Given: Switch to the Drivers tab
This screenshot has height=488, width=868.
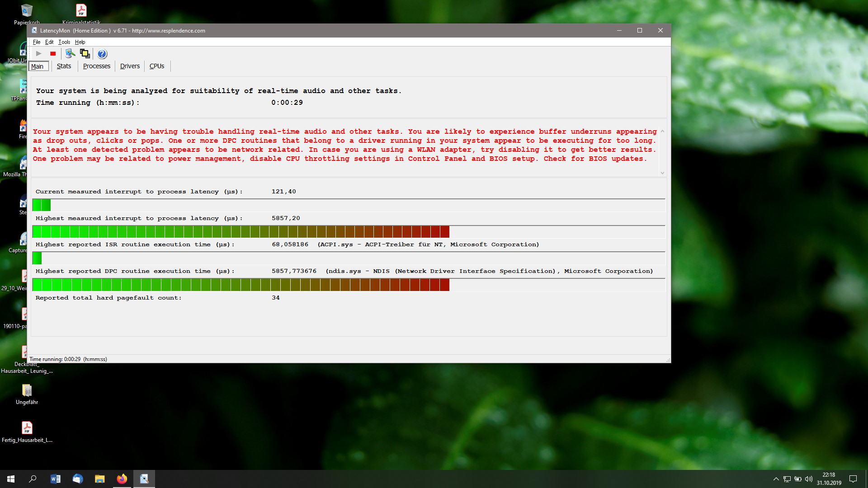Looking at the screenshot, I should (130, 66).
